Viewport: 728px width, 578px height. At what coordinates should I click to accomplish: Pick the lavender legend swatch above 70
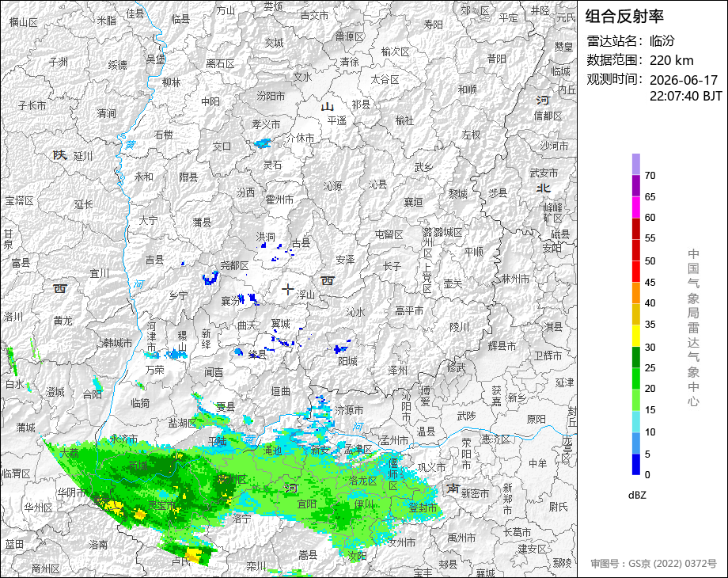click(x=636, y=164)
